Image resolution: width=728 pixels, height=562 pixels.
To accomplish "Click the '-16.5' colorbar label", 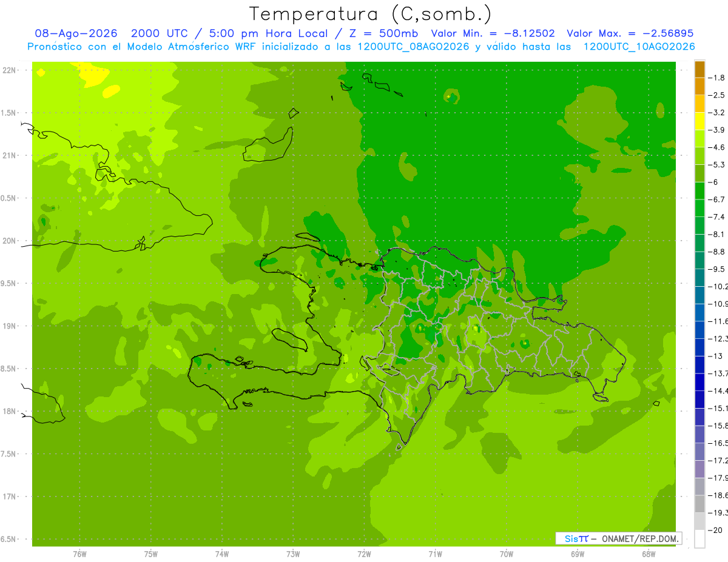I will tap(718, 443).
